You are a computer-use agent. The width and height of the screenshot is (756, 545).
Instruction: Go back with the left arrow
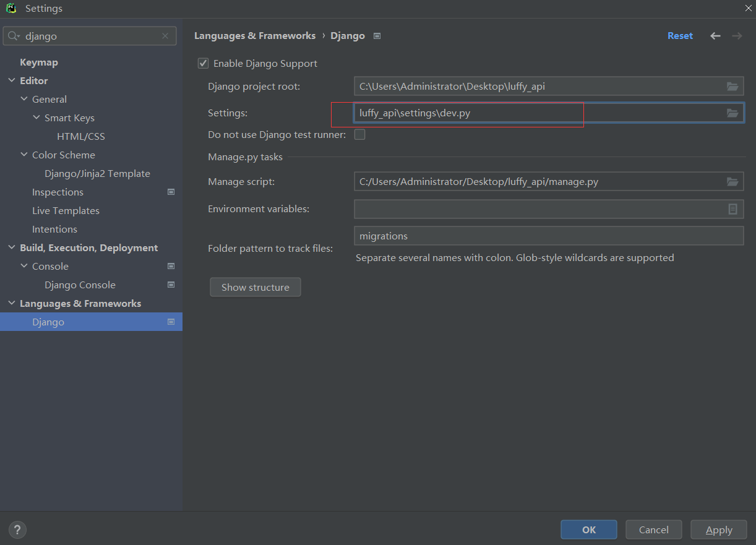(715, 36)
